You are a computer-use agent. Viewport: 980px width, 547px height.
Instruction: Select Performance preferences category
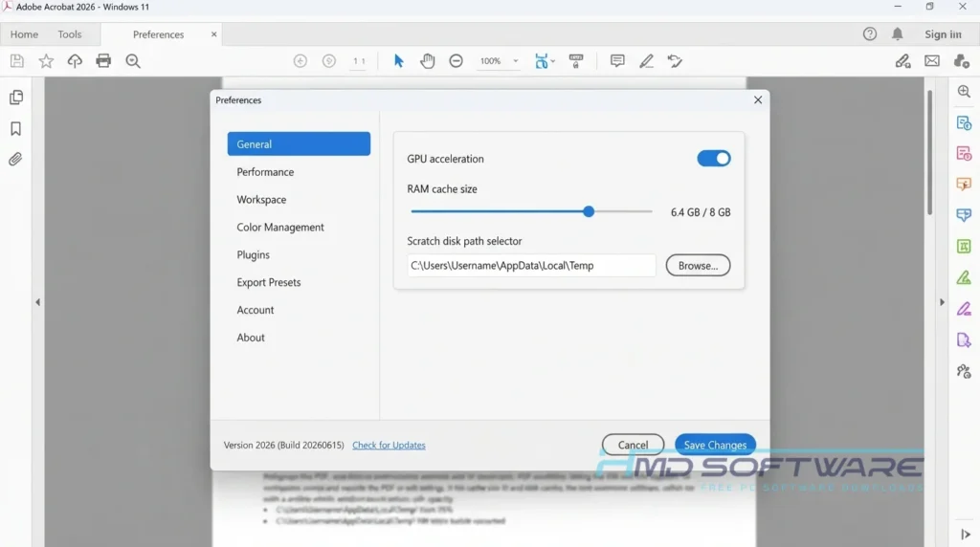(265, 172)
